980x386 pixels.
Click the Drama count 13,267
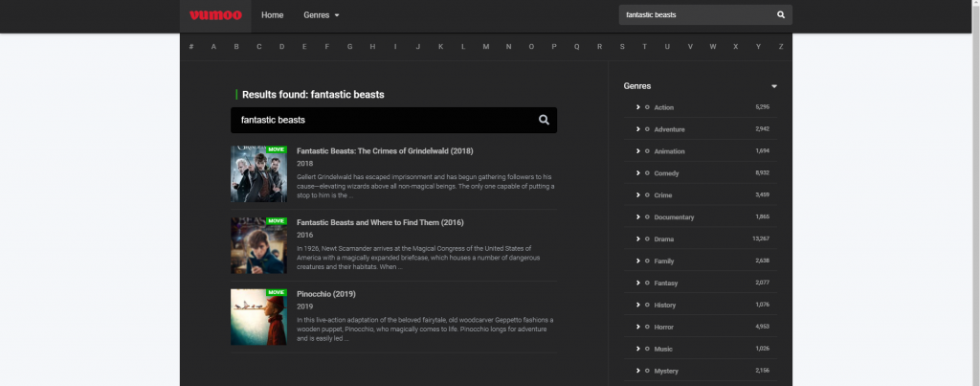point(761,238)
